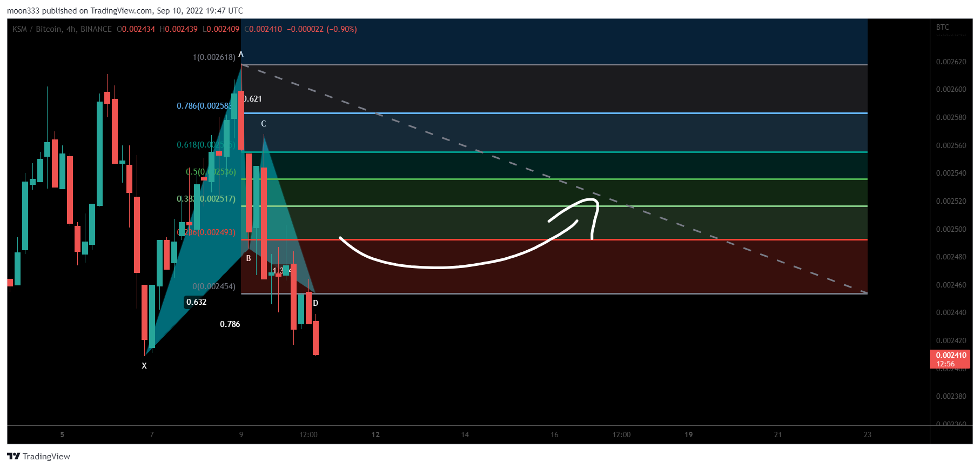Select the dashed gray Fibonacci trend line

tap(554, 179)
